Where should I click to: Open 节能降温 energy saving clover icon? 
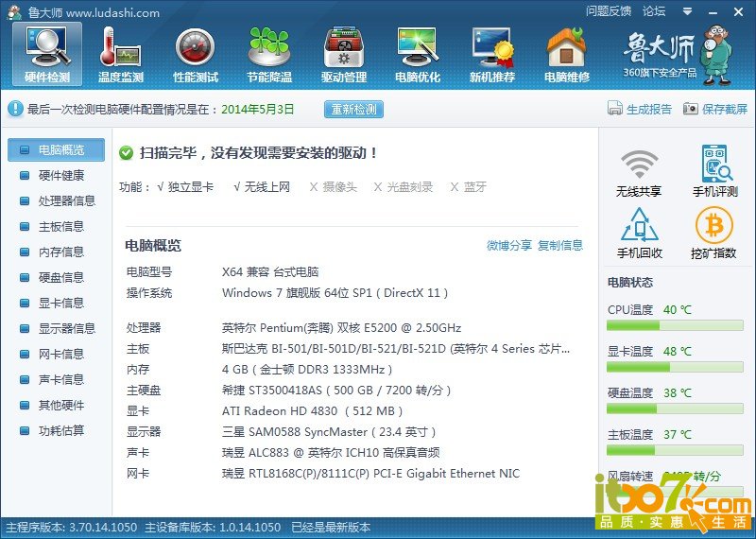[x=269, y=55]
